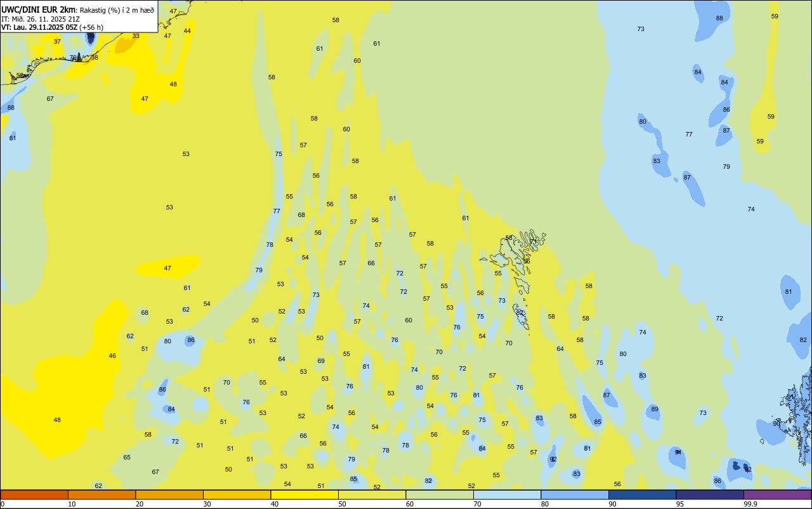Click the humidity value "69" on the map
The height and width of the screenshot is (509, 812).
pos(321,361)
